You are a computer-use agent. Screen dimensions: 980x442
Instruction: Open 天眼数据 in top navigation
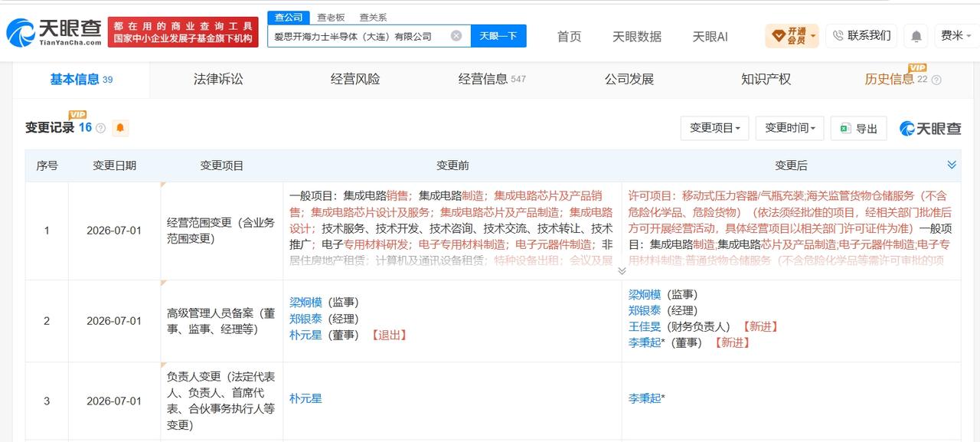[x=637, y=36]
